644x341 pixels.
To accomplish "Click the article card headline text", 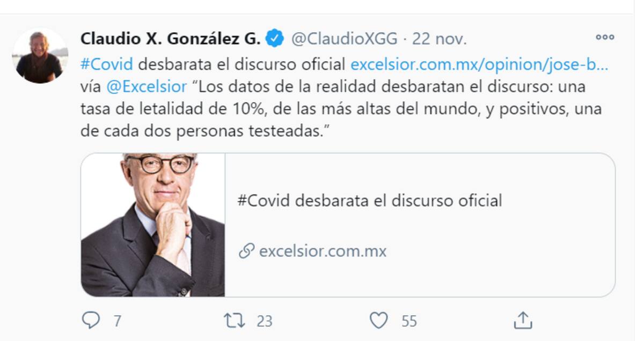I will click(x=370, y=201).
